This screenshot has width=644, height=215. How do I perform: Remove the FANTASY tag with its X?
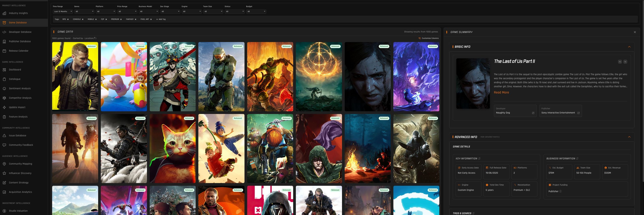click(x=135, y=19)
